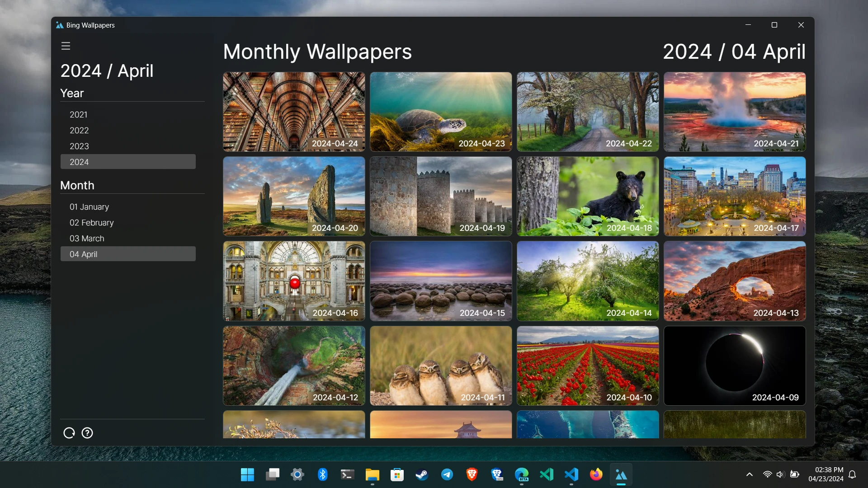Open the 2024-04-24 library wallpaper
Image resolution: width=868 pixels, height=488 pixels.
294,112
